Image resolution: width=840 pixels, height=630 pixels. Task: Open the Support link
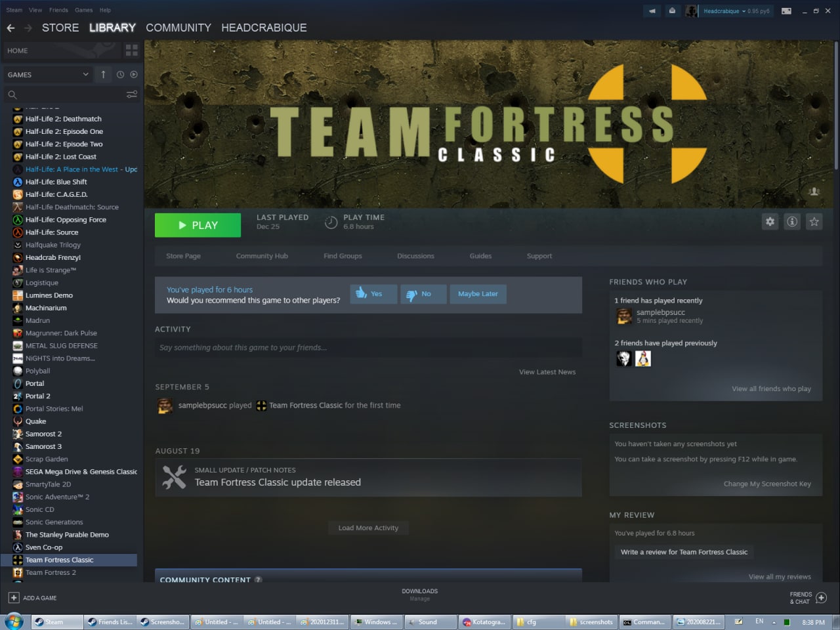point(539,256)
